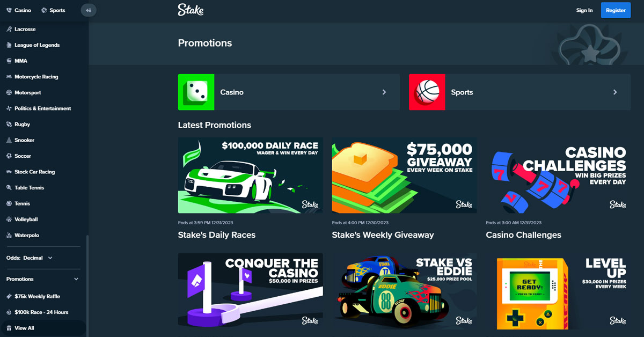The height and width of the screenshot is (337, 644).
Task: Click the Lacrosse sport icon in sidebar
Action: [9, 29]
